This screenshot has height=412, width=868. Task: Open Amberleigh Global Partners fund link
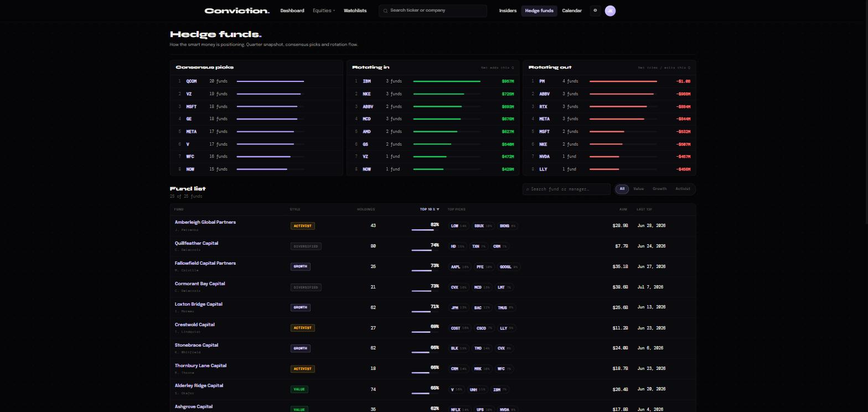(205, 222)
